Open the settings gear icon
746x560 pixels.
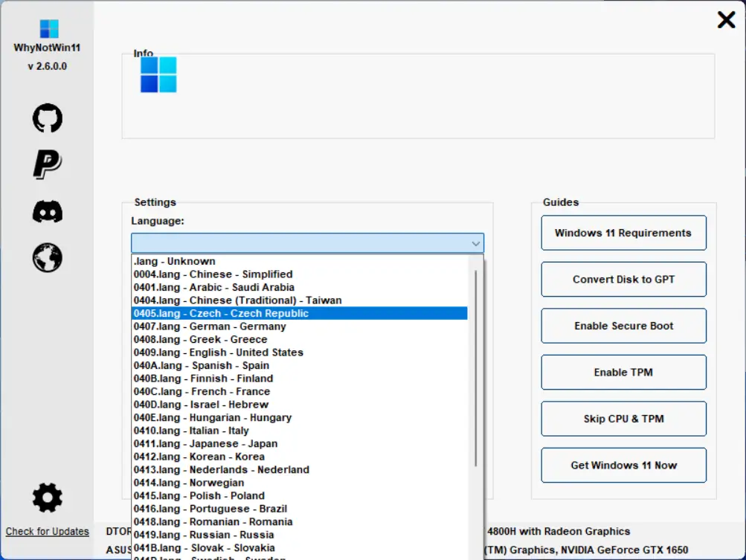(x=48, y=498)
